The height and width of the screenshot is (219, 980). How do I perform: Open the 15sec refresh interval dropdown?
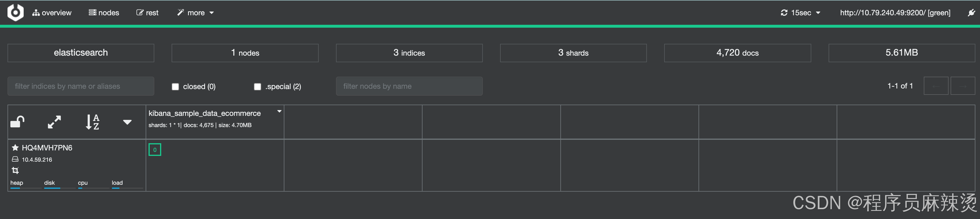pos(800,13)
